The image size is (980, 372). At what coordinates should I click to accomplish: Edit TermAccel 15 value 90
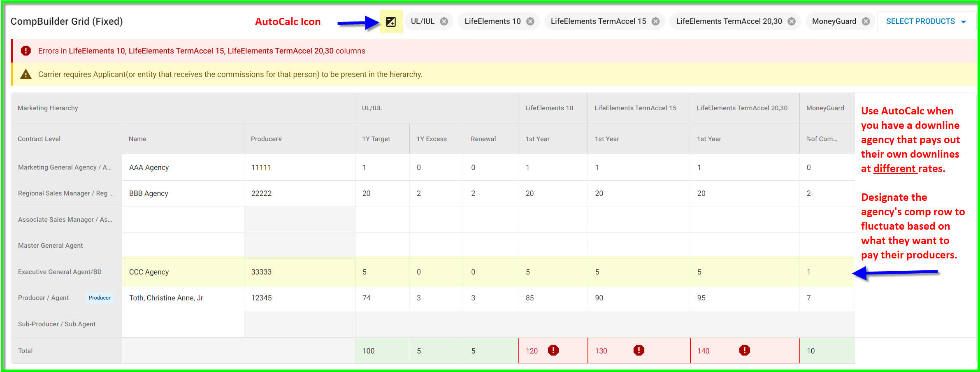pyautogui.click(x=639, y=298)
